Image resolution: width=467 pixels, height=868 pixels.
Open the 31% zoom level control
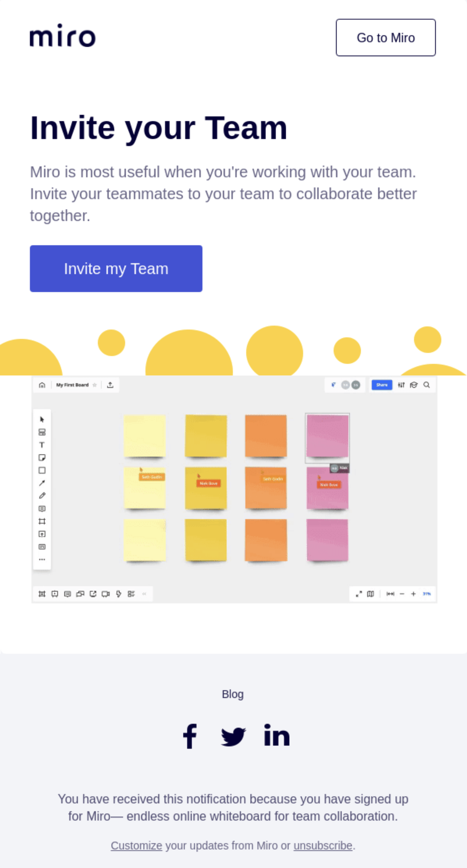pos(427,594)
